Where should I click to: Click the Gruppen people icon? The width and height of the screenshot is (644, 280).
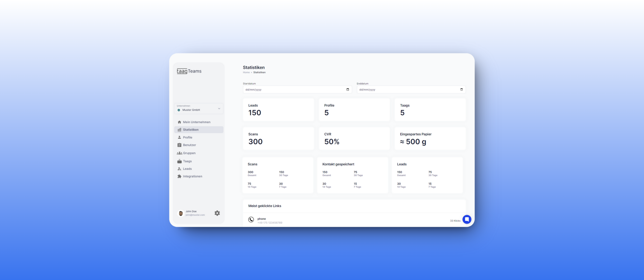point(179,153)
